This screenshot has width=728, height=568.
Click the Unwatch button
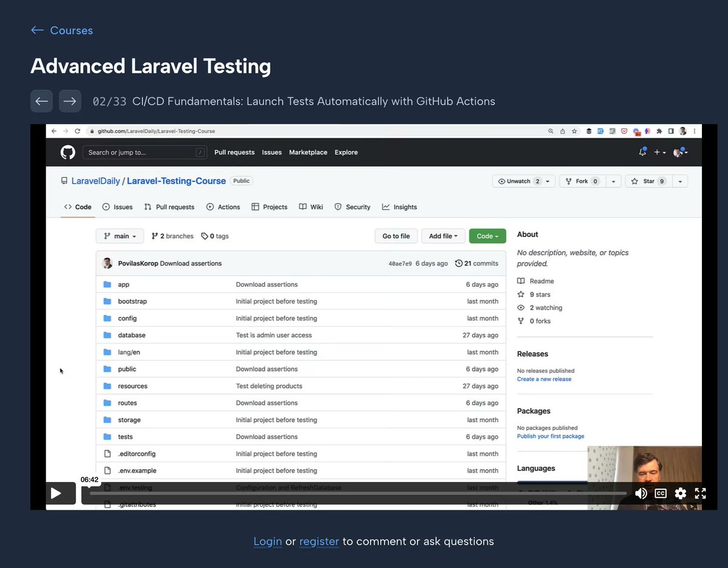(524, 181)
